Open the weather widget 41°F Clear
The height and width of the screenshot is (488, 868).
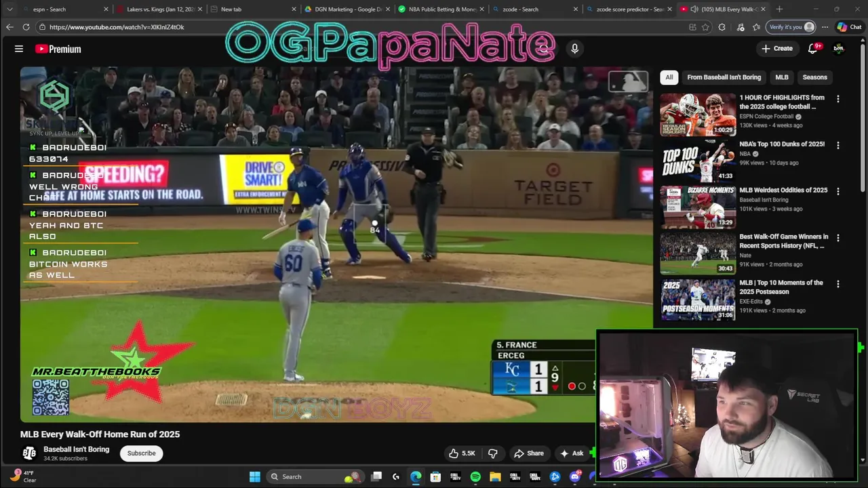22,476
